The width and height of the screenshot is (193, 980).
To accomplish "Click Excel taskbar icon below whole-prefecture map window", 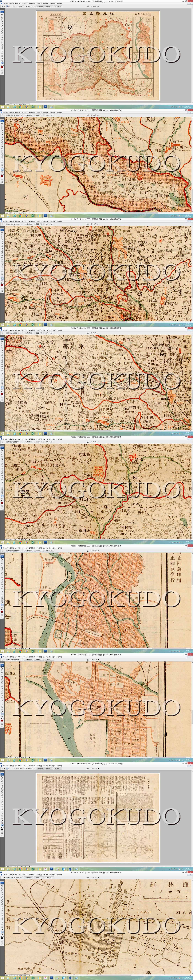I will (x=33, y=107).
